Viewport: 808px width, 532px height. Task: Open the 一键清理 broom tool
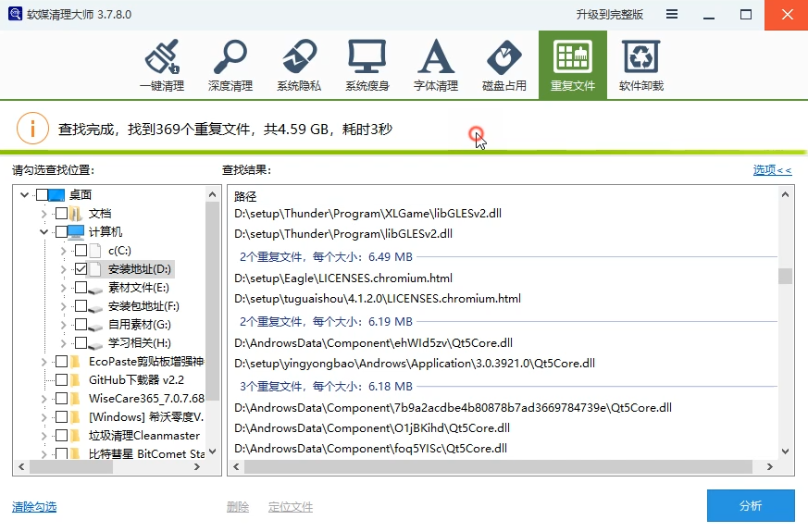(162, 65)
